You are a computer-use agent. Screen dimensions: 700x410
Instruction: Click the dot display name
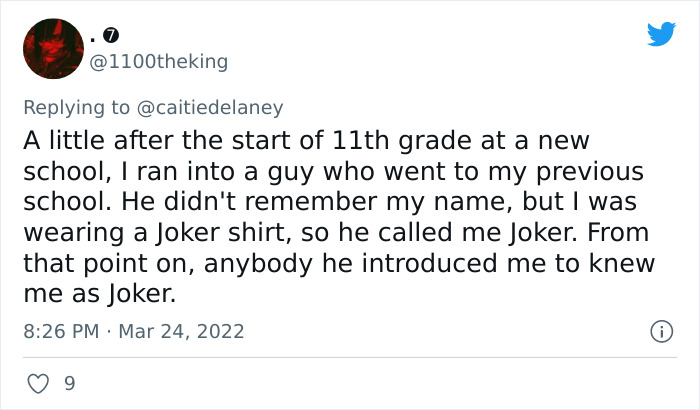coord(93,38)
